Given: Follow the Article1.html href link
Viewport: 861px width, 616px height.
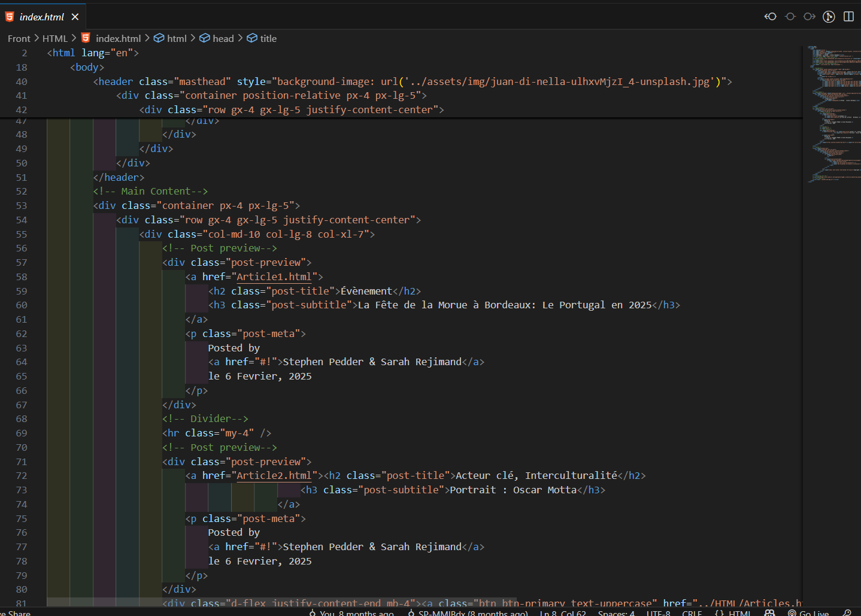Looking at the screenshot, I should [274, 277].
